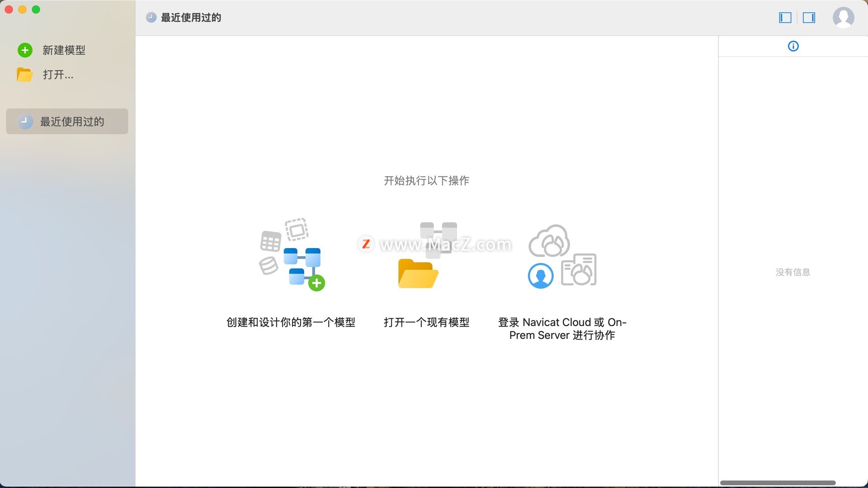Select the info tab icon in right panel
The width and height of the screenshot is (868, 488).
pyautogui.click(x=793, y=46)
